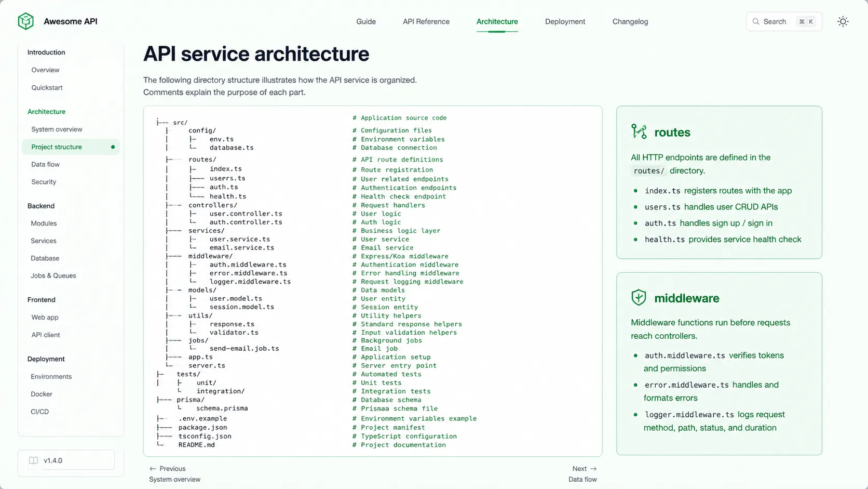The height and width of the screenshot is (489, 868).
Task: Click the green dot on Project structure
Action: (113, 147)
